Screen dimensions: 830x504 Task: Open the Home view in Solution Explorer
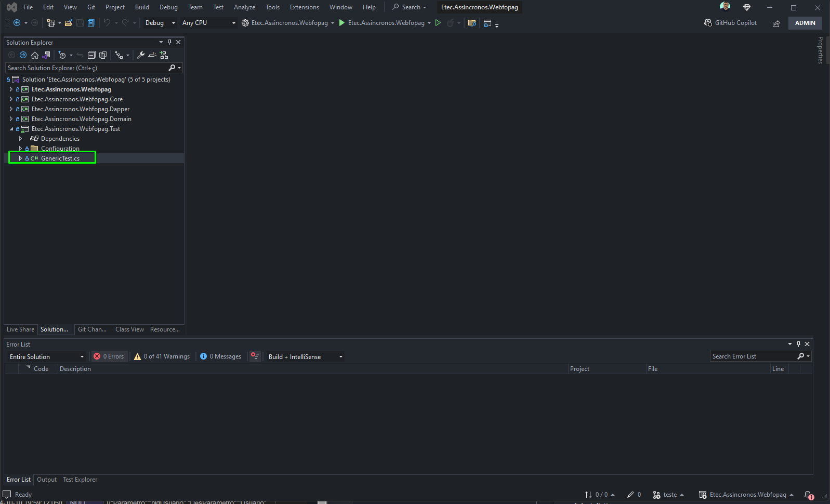point(35,55)
